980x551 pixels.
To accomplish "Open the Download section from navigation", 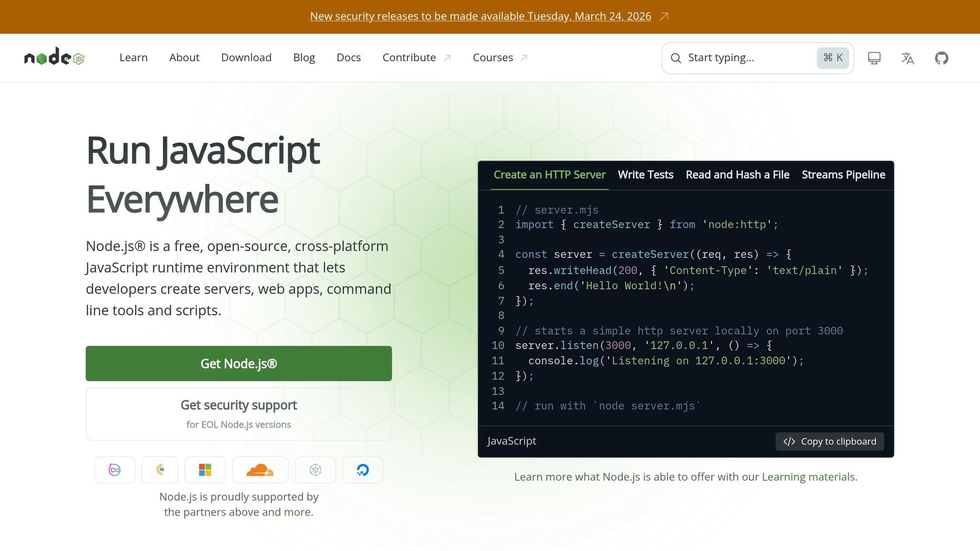I will (246, 57).
